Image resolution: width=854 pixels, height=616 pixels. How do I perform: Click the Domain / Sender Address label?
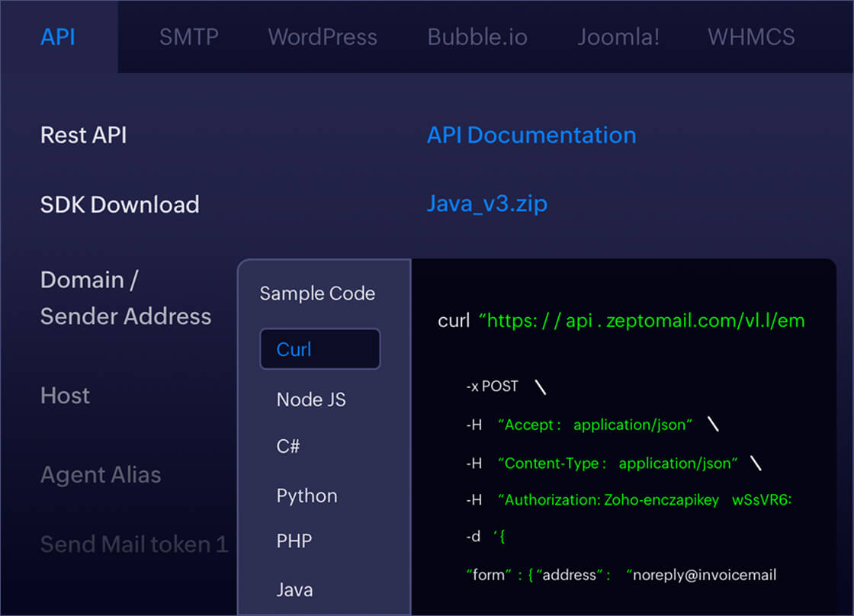126,298
